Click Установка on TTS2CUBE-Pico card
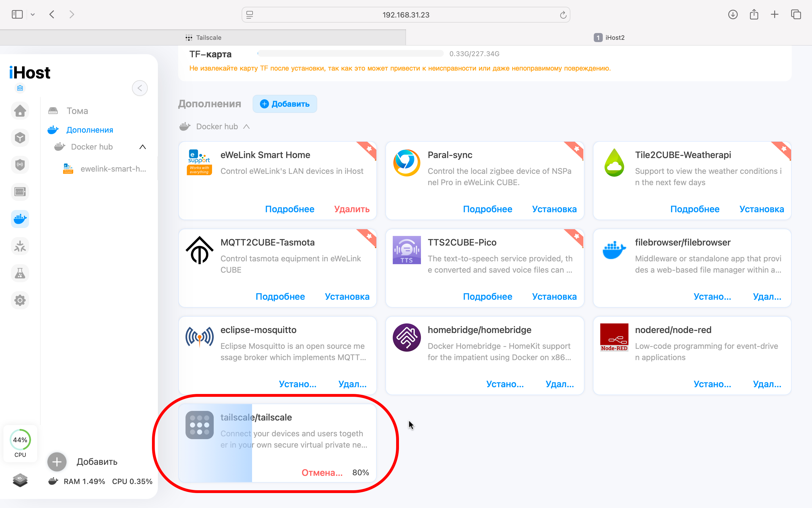The image size is (812, 508). (x=554, y=297)
